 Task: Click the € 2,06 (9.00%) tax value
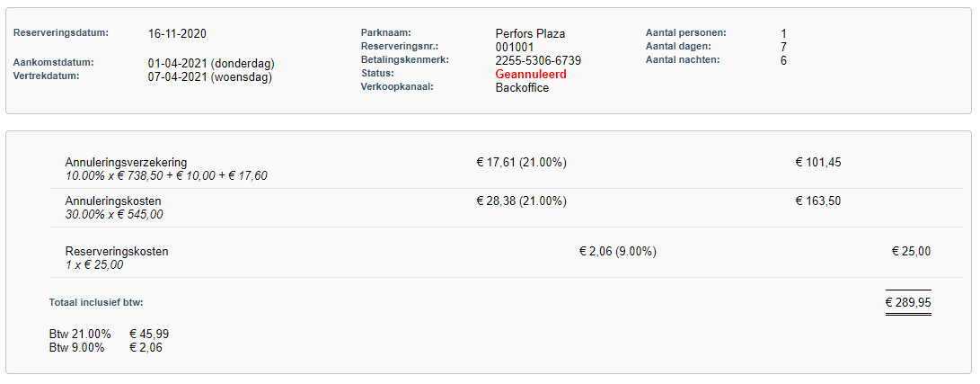618,252
